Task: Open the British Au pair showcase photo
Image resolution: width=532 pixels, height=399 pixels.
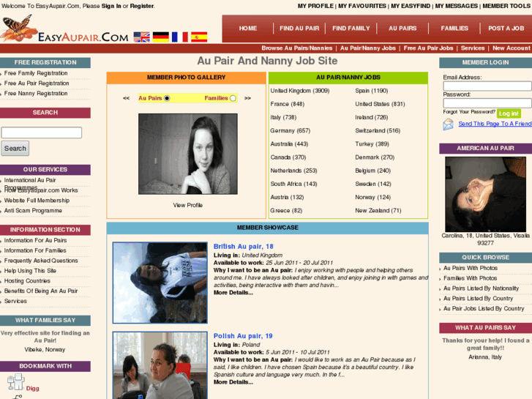Action: pyautogui.click(x=160, y=283)
